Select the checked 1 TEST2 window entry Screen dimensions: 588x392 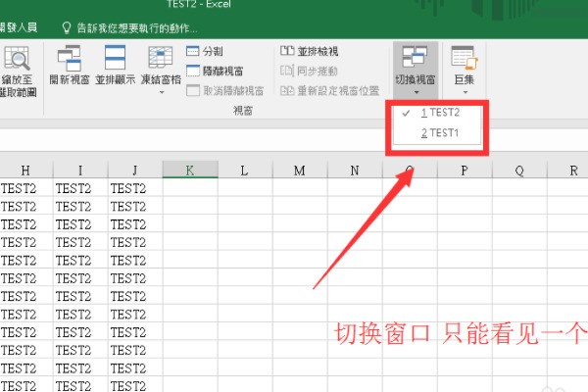439,114
